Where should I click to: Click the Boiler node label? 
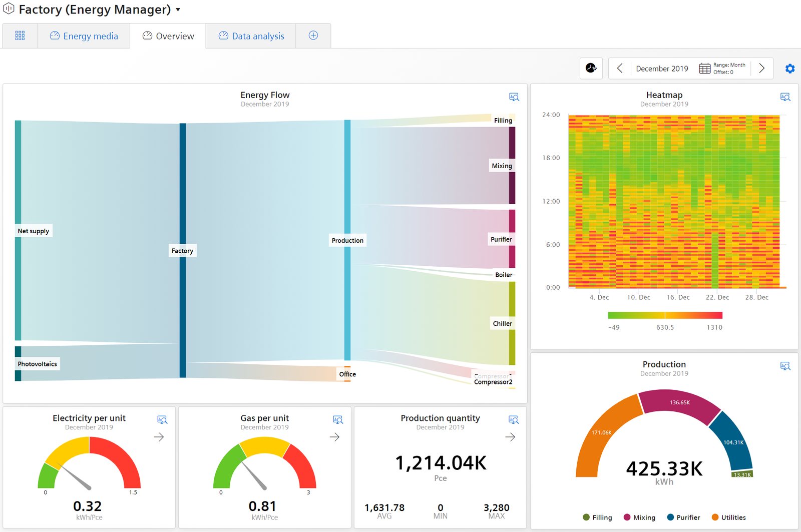point(504,275)
